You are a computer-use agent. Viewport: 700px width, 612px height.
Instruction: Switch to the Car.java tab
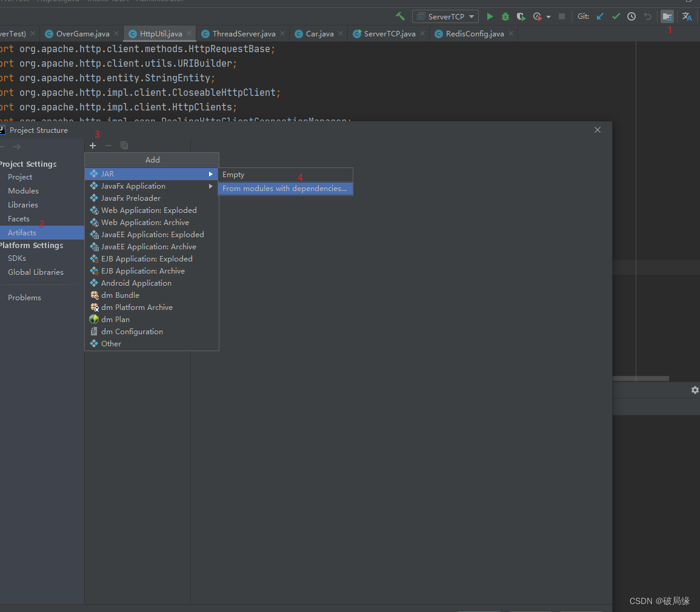pos(319,33)
